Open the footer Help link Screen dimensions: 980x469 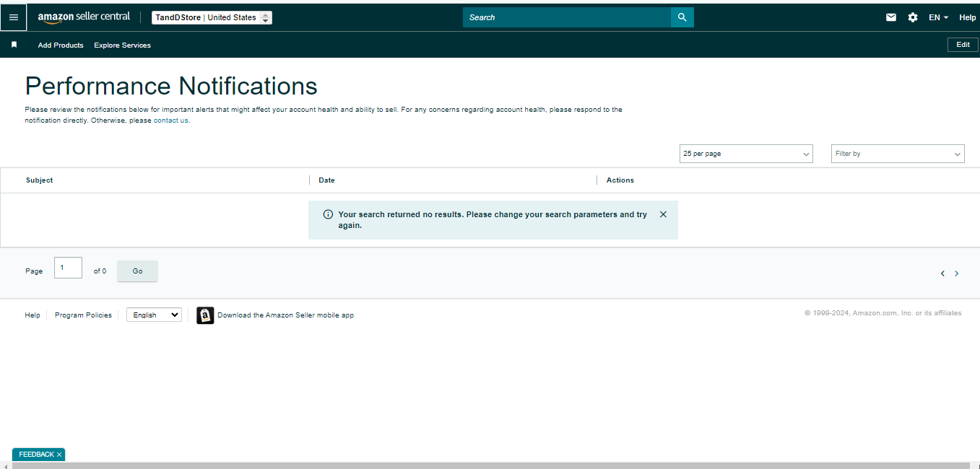(x=32, y=315)
